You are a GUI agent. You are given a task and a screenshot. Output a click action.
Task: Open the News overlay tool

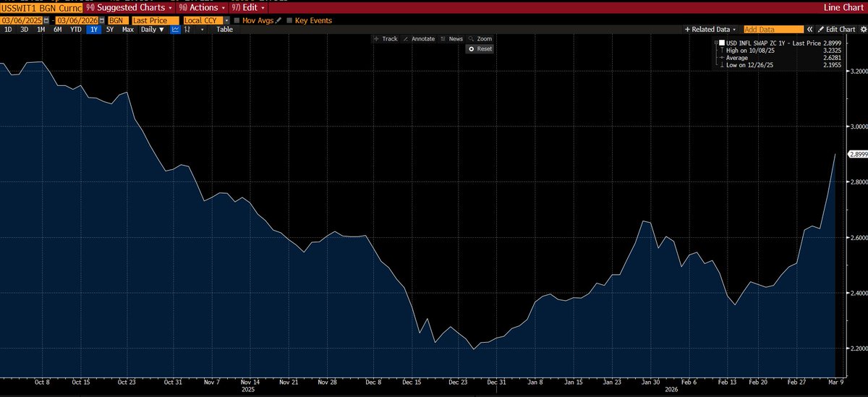coord(451,38)
